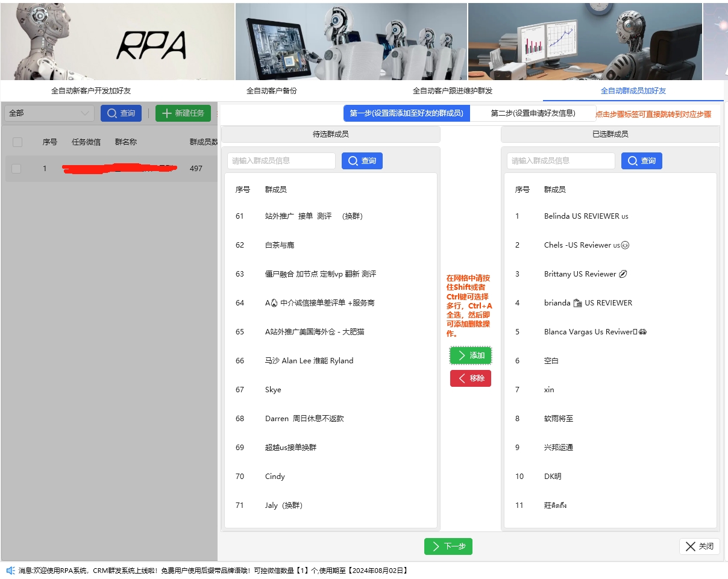The height and width of the screenshot is (579, 728).
Task: Click the 下一步 button at the bottom
Action: click(448, 546)
